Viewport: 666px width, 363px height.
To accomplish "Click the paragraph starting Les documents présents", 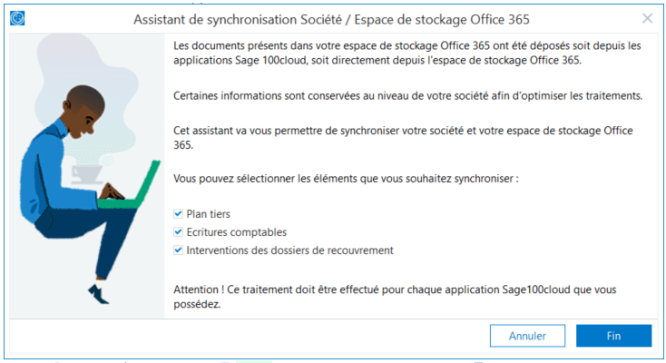I will tap(407, 53).
